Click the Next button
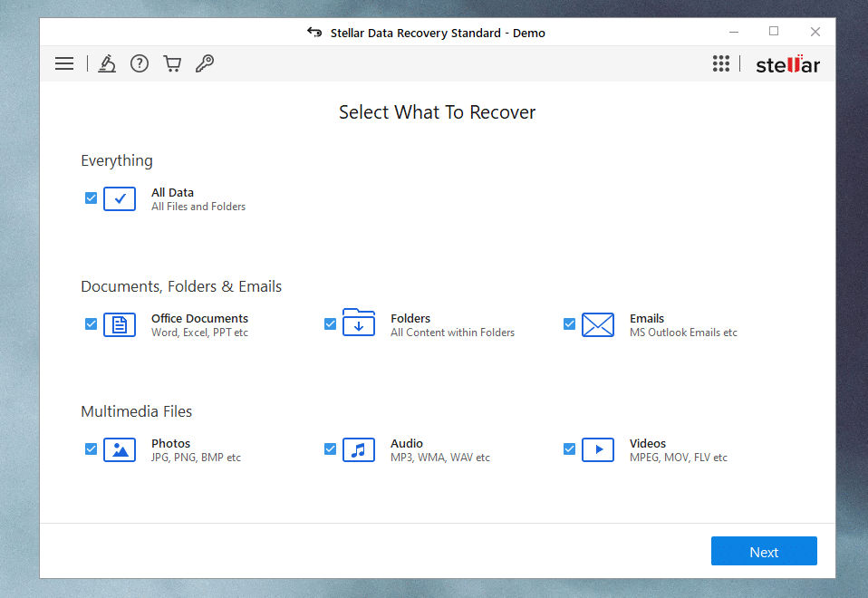Viewport: 868px width, 598px height. 764,551
